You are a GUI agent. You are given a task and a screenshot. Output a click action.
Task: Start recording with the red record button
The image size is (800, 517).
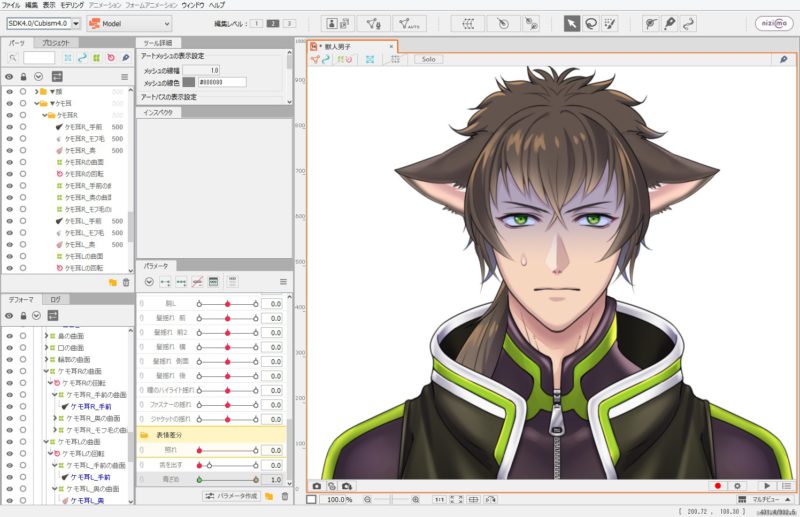pyautogui.click(x=718, y=486)
